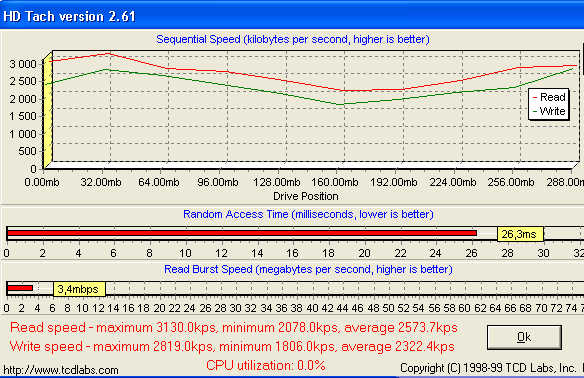Click the Read speed statistics line

pyautogui.click(x=234, y=327)
